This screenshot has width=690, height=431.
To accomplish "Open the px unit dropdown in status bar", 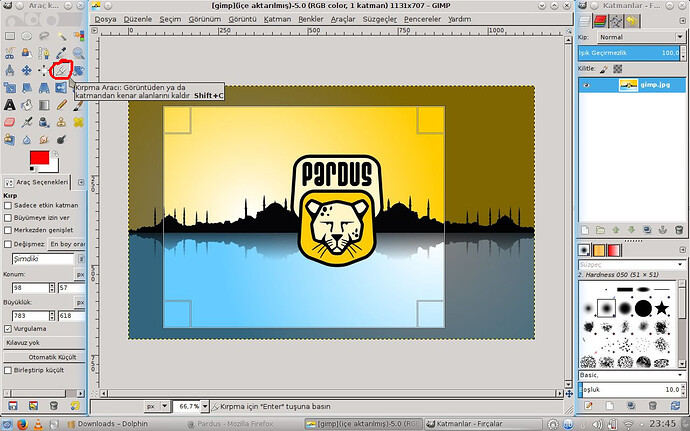I will pyautogui.click(x=157, y=406).
